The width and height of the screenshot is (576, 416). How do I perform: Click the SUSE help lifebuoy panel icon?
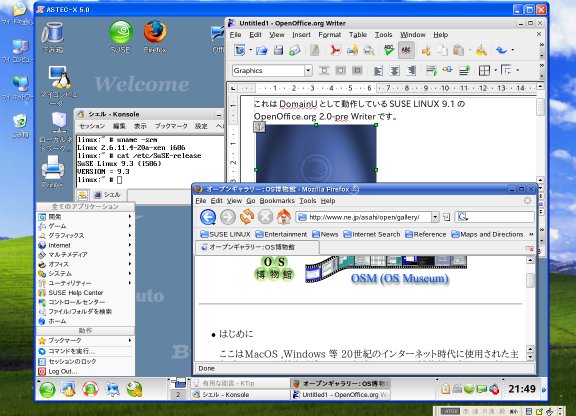click(x=90, y=390)
